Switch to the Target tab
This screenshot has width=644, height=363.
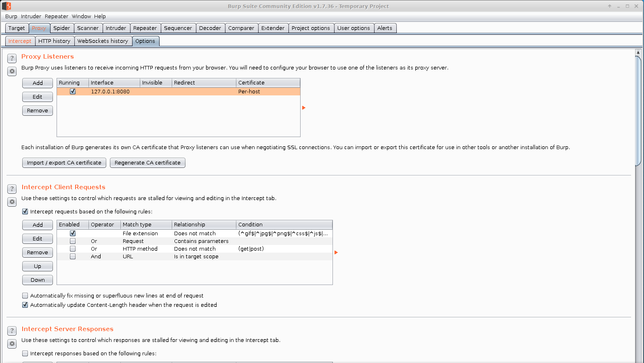point(17,28)
